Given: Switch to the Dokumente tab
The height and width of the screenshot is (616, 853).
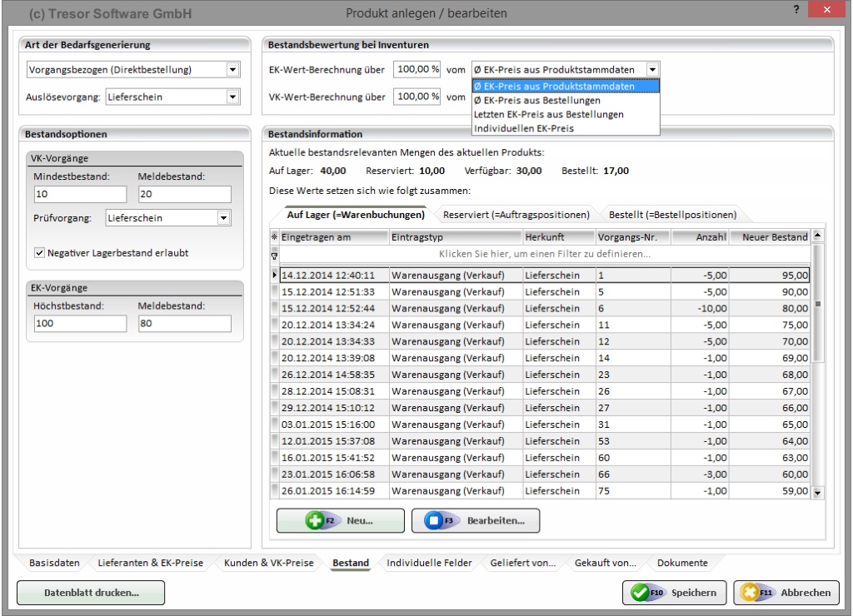Looking at the screenshot, I should [681, 564].
